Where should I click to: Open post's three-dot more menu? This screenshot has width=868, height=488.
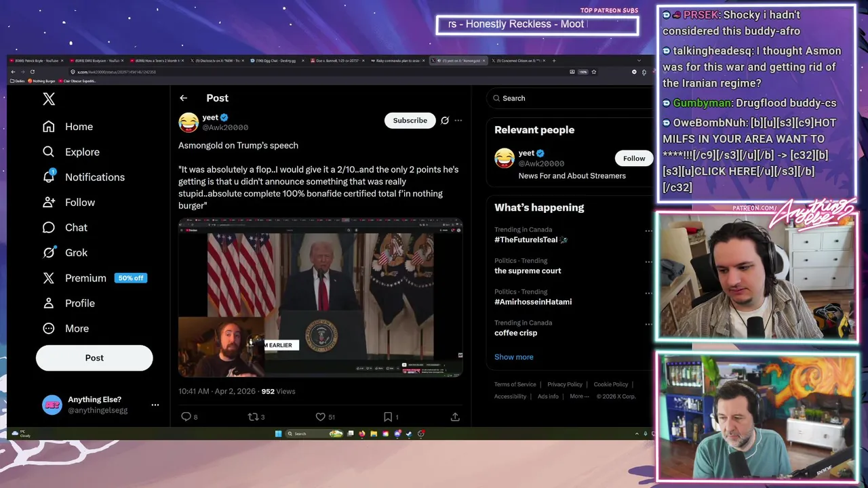pyautogui.click(x=458, y=120)
